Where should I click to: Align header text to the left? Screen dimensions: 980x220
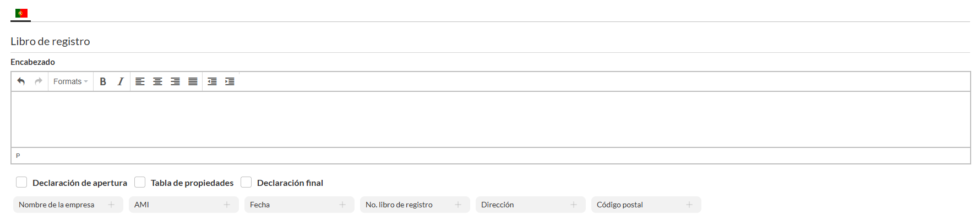coord(140,81)
